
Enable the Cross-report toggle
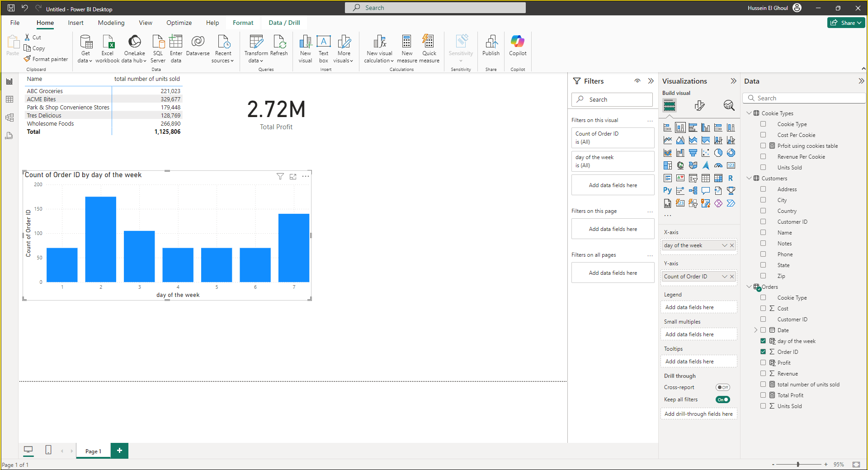tap(722, 387)
